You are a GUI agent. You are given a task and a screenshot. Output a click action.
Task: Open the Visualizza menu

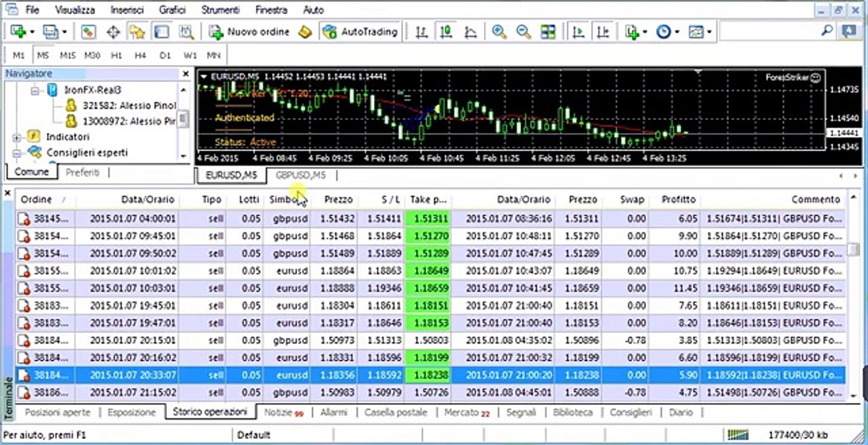click(75, 10)
